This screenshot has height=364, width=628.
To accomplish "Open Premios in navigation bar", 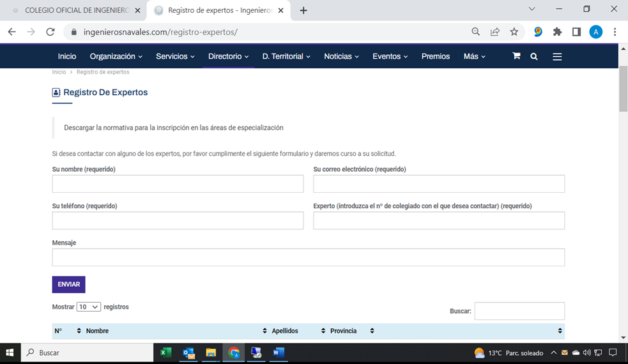I will (x=435, y=56).
